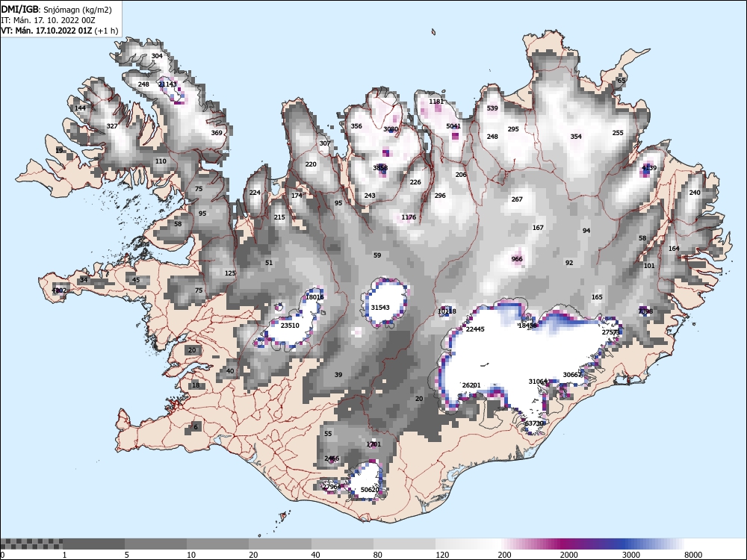Click the map value '1701'
747x560 pixels.
click(373, 444)
